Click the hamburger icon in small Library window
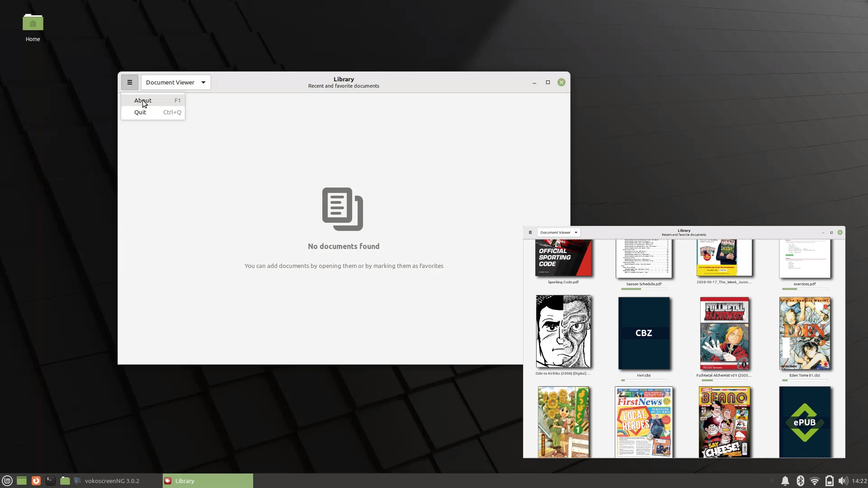 pos(530,232)
